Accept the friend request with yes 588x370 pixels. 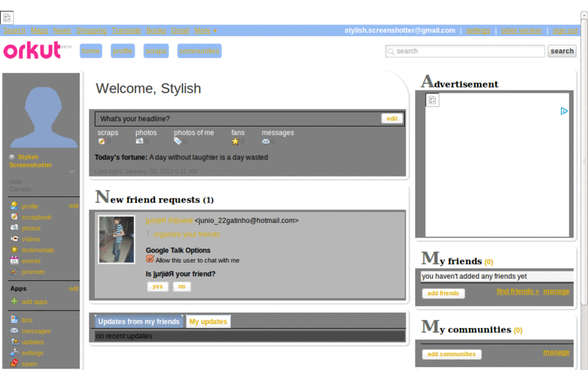click(157, 286)
